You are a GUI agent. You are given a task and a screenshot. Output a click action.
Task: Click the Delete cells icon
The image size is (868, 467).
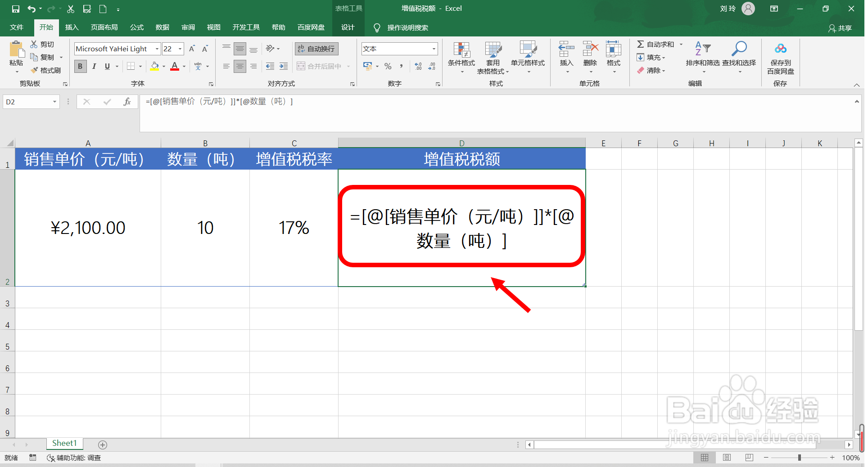590,49
